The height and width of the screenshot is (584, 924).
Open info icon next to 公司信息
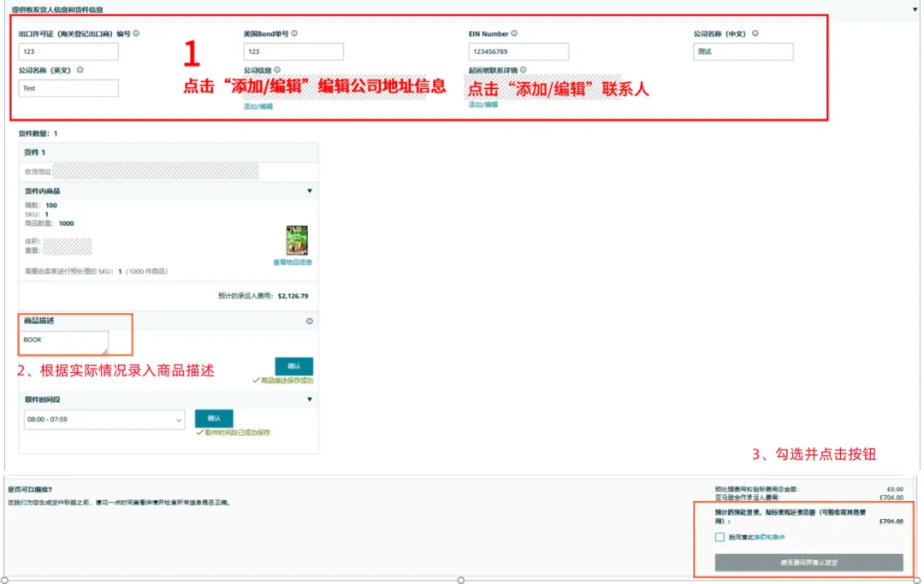pyautogui.click(x=277, y=70)
